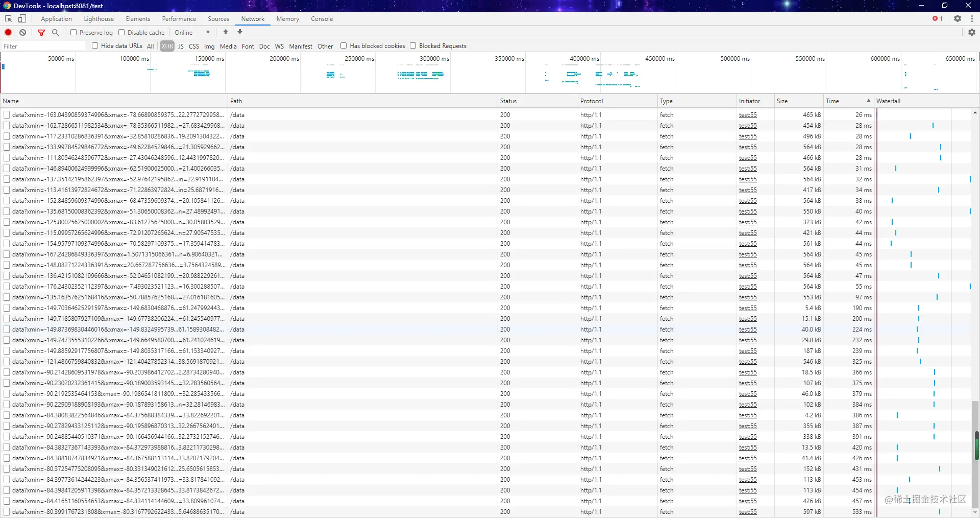Toggle the red filter funnel icon
The image size is (980, 518).
pos(41,32)
